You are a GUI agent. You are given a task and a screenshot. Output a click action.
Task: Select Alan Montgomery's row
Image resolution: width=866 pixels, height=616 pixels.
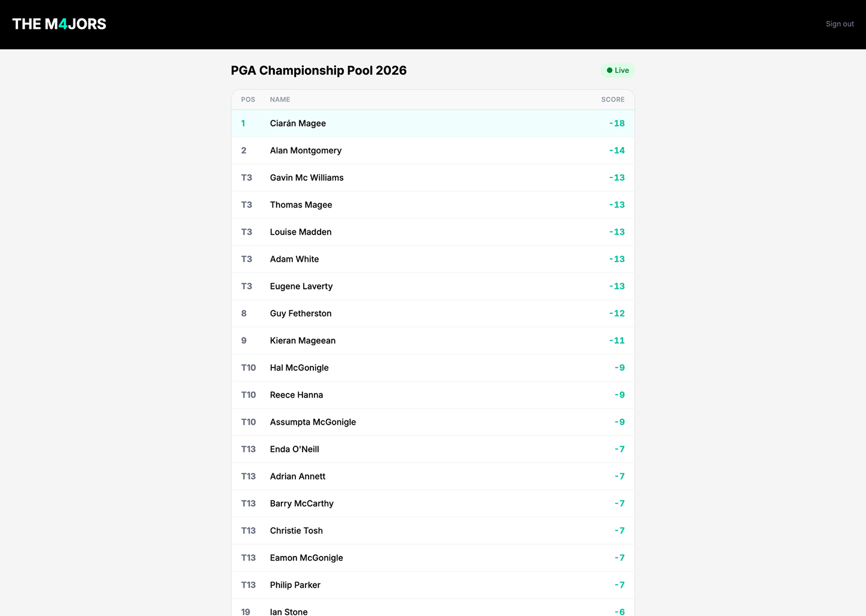coord(433,150)
